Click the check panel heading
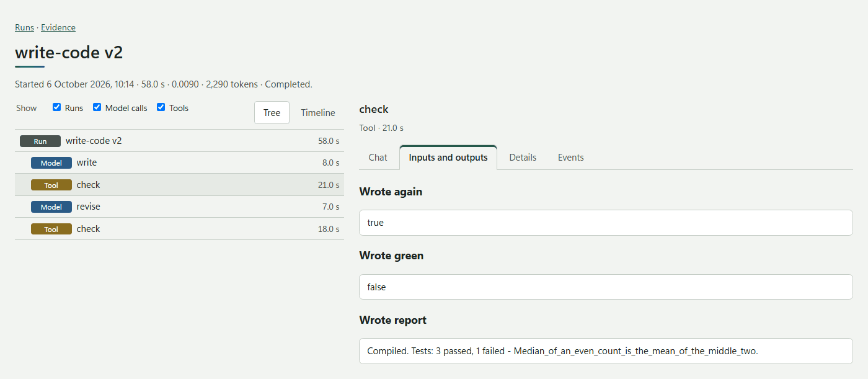868x379 pixels. point(374,109)
